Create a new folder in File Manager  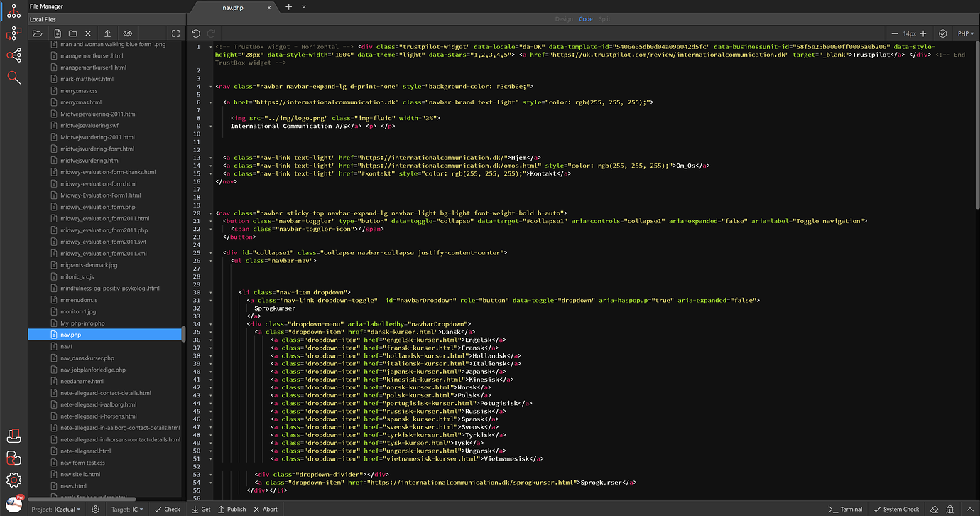pyautogui.click(x=72, y=33)
